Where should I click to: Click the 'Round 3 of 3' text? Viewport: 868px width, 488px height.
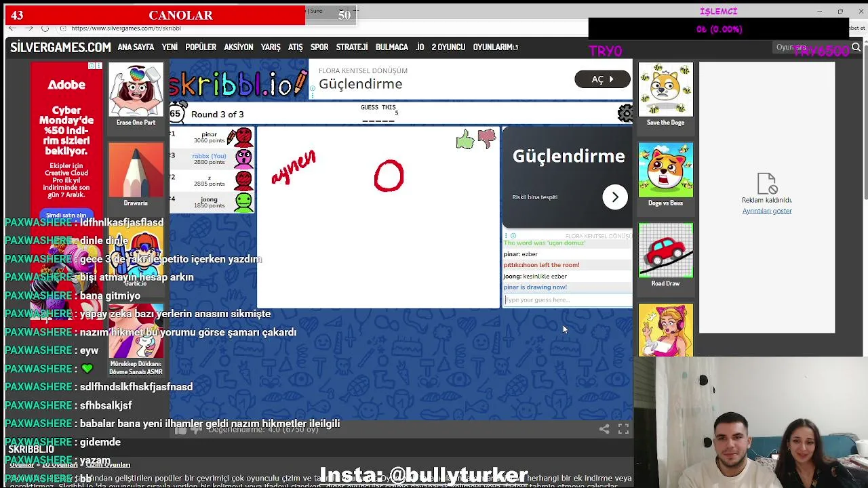[217, 114]
